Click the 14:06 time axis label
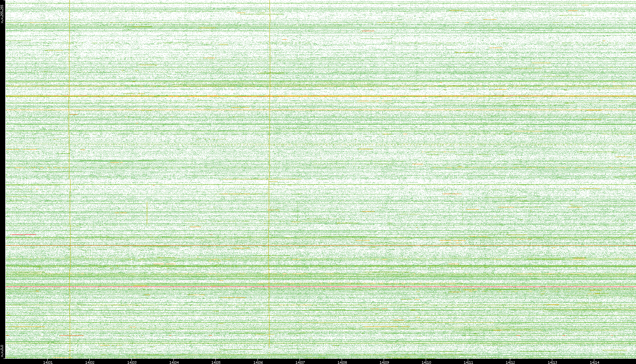The image size is (636, 364). (258, 362)
